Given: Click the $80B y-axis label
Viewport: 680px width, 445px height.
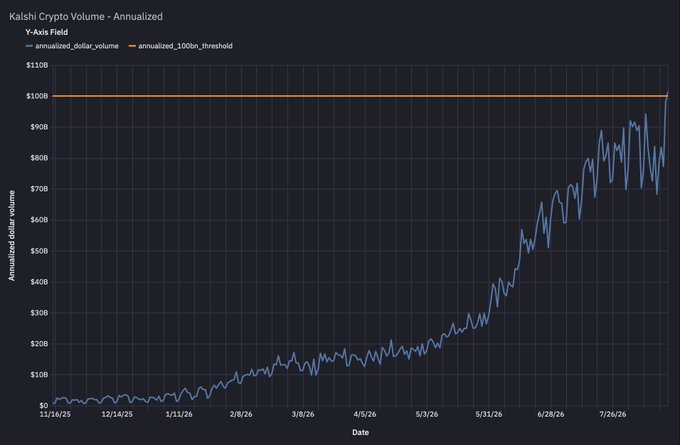Looking at the screenshot, I should [40, 158].
